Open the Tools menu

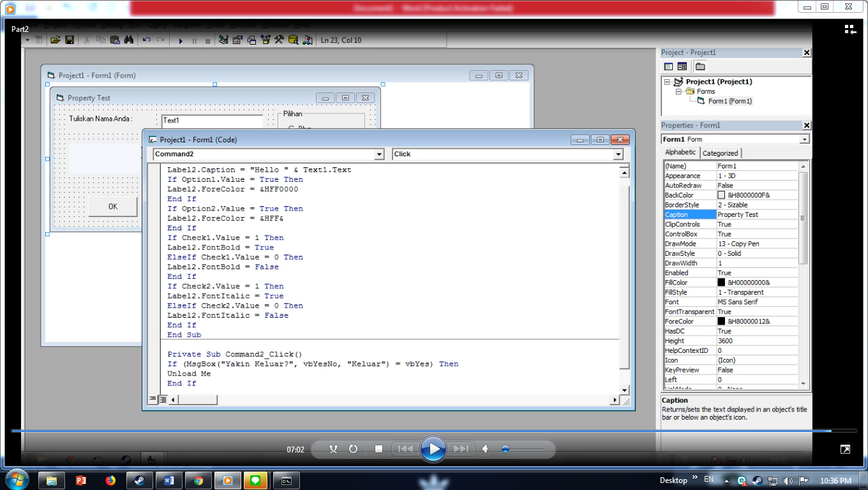[216, 24]
